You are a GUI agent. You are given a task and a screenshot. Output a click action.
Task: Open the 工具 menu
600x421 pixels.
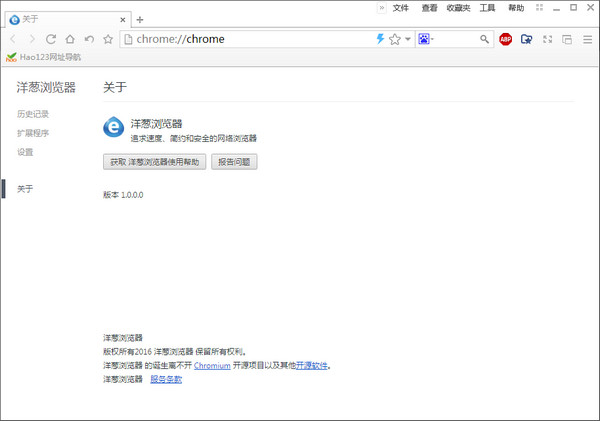pos(487,7)
